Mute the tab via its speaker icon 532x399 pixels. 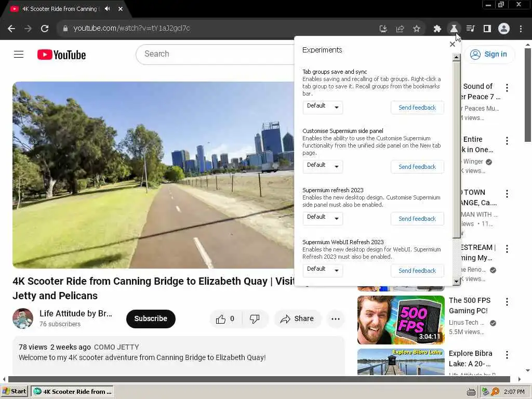[107, 9]
